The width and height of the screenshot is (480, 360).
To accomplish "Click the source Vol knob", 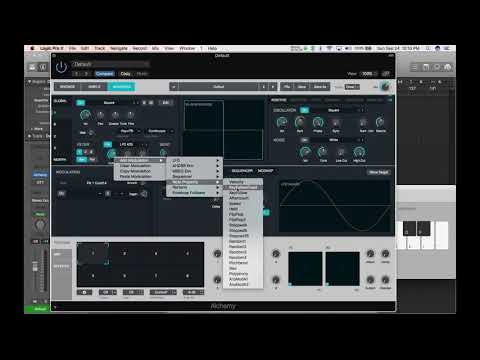I will tap(86, 115).
